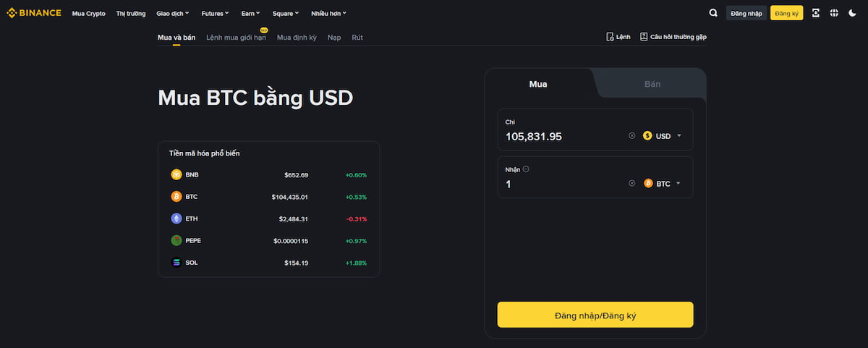Expand the Futures menu
This screenshot has width=868, height=348.
tap(215, 13)
